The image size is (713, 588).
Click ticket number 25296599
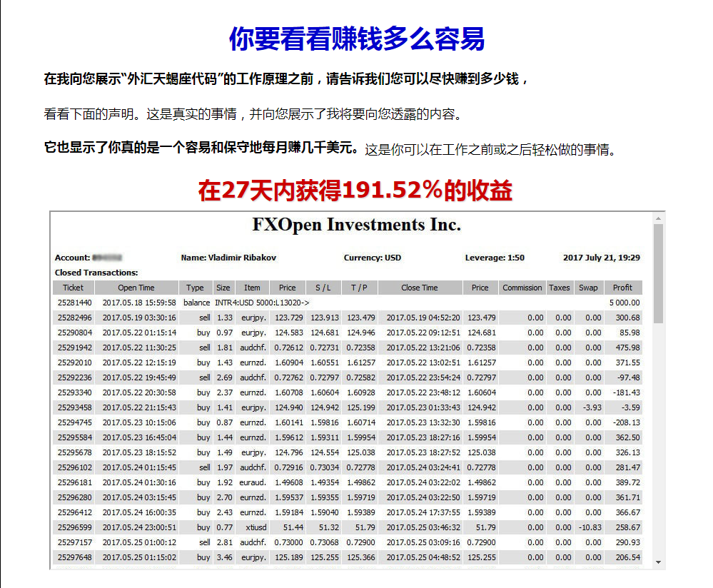point(74,528)
